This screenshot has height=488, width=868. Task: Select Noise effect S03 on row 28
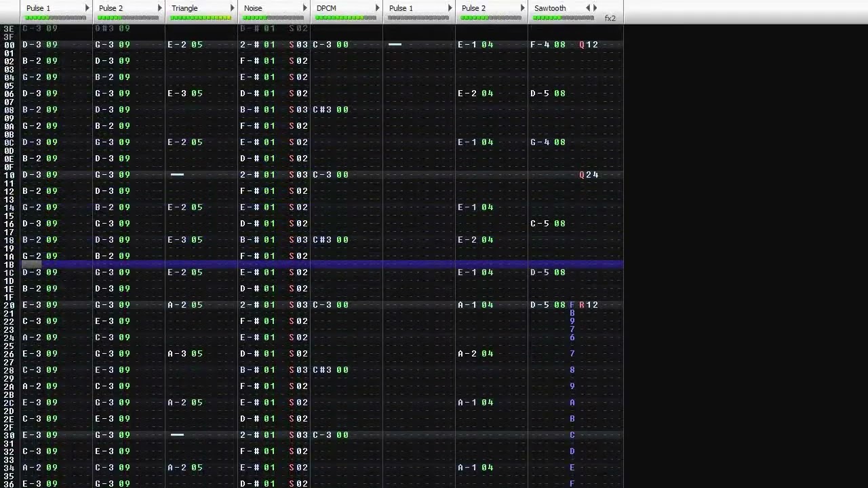tap(298, 370)
